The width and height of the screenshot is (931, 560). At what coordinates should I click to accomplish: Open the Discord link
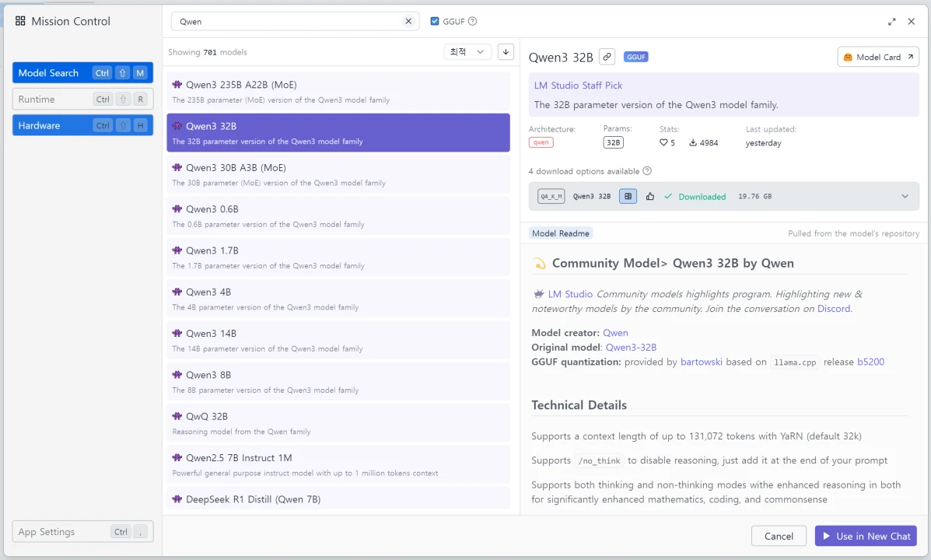click(x=834, y=309)
